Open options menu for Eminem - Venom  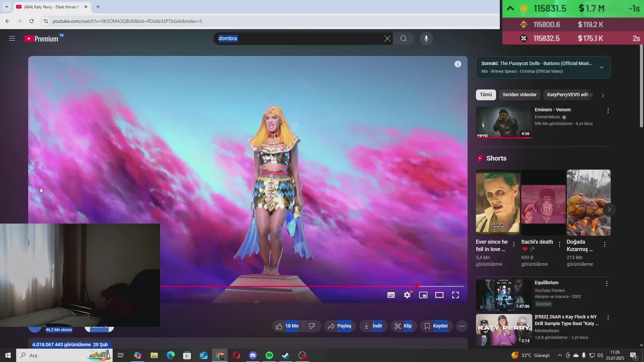(x=608, y=111)
